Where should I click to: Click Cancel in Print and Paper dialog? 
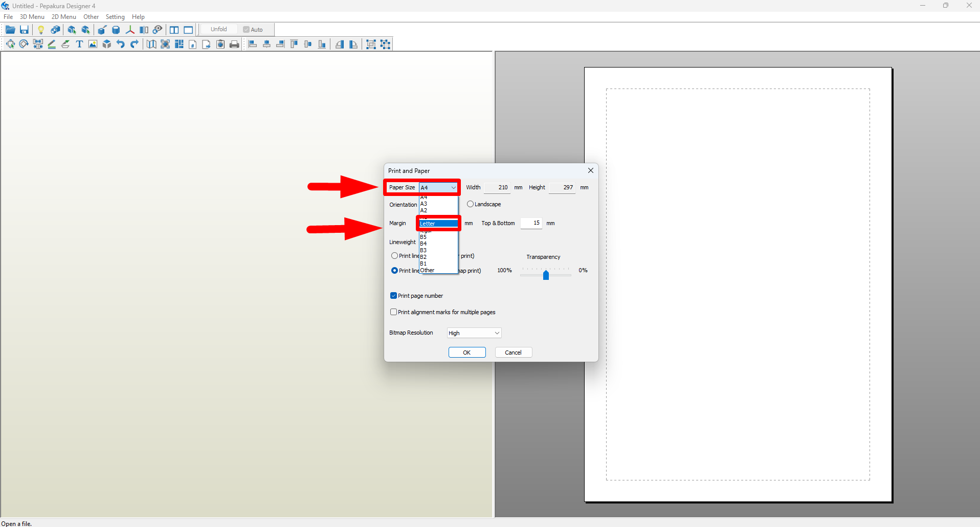(514, 353)
